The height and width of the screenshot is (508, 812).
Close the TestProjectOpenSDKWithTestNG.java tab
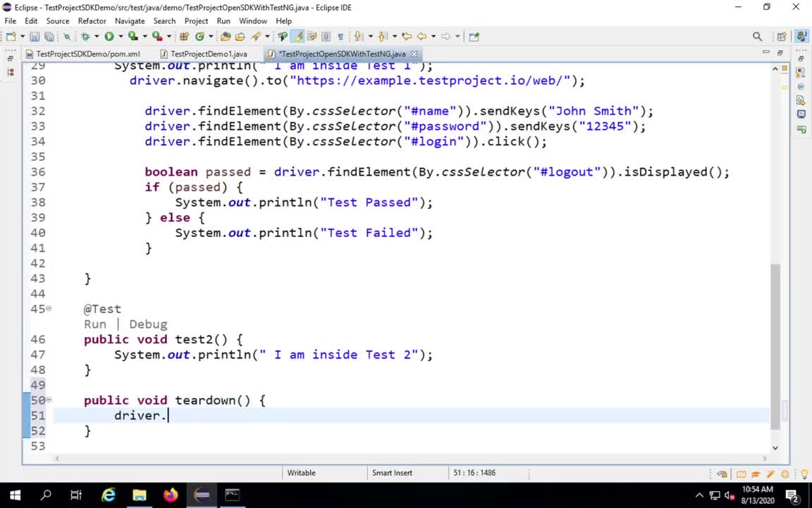[x=414, y=54]
